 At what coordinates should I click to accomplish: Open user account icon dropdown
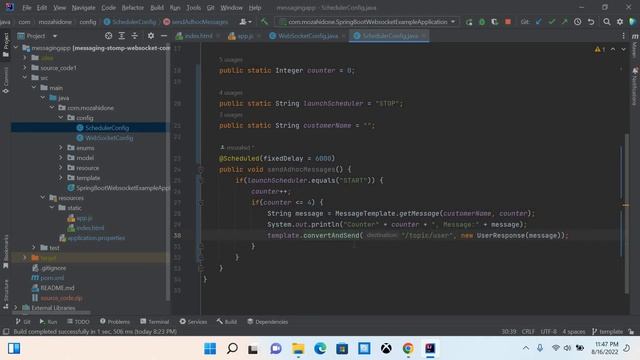tap(245, 22)
